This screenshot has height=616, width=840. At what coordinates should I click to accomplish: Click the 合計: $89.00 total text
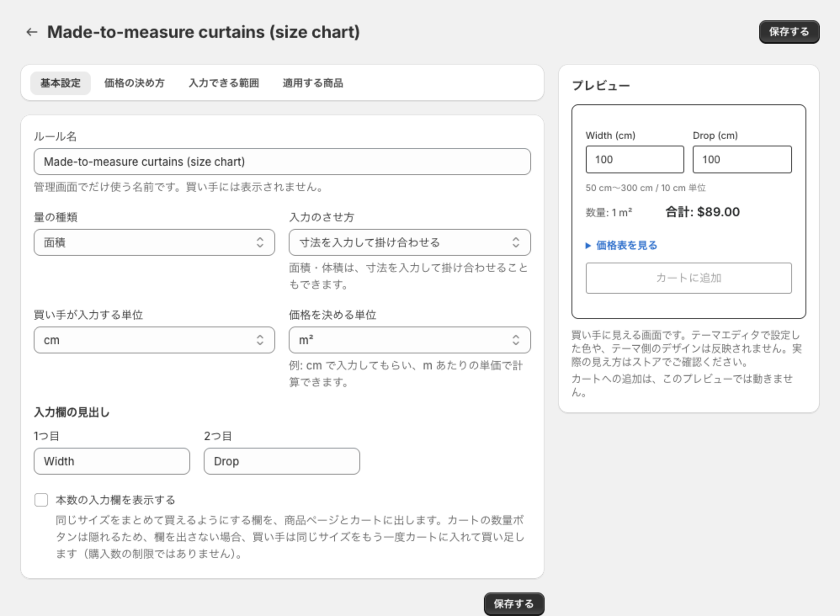702,212
